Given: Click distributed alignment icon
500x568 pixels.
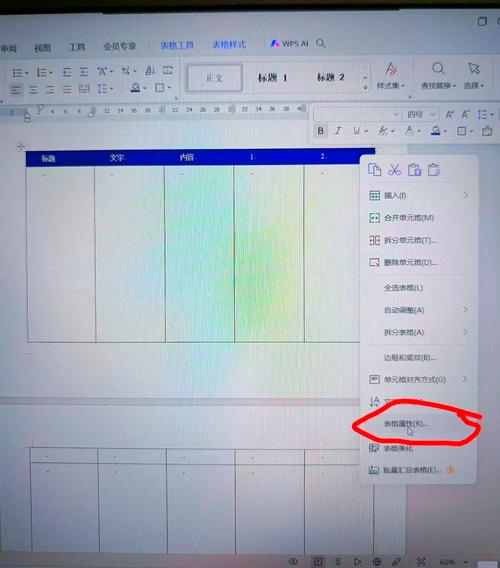Looking at the screenshot, I should (x=84, y=89).
